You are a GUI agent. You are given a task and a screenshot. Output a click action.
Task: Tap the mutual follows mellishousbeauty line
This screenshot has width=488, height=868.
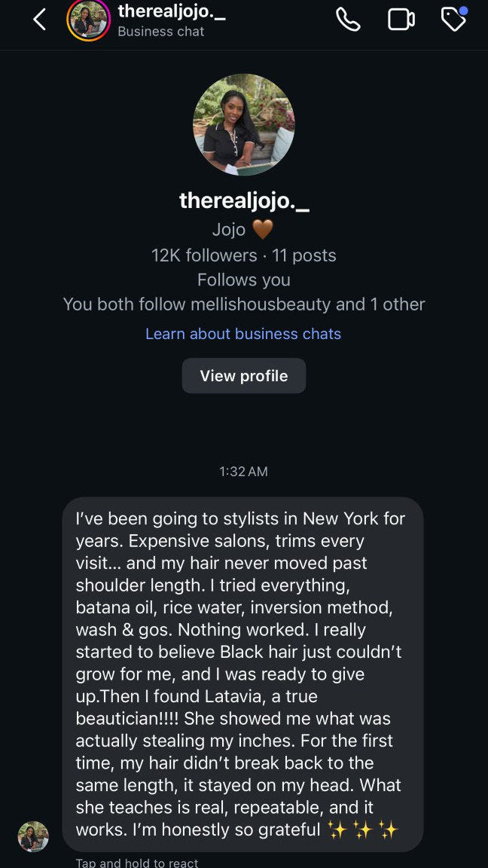(x=244, y=304)
